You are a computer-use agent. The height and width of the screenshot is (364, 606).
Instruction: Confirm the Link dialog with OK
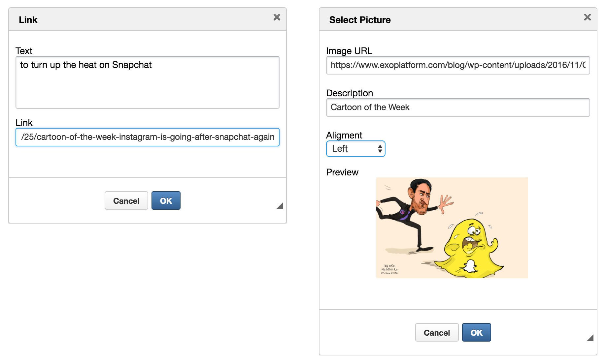pyautogui.click(x=166, y=200)
